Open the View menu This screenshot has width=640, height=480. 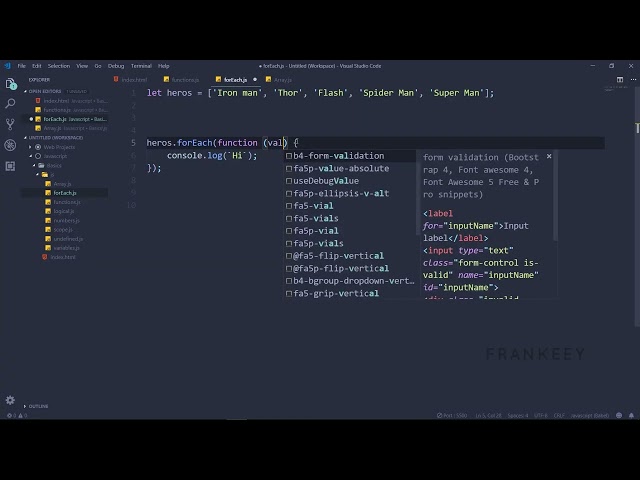(x=82, y=66)
